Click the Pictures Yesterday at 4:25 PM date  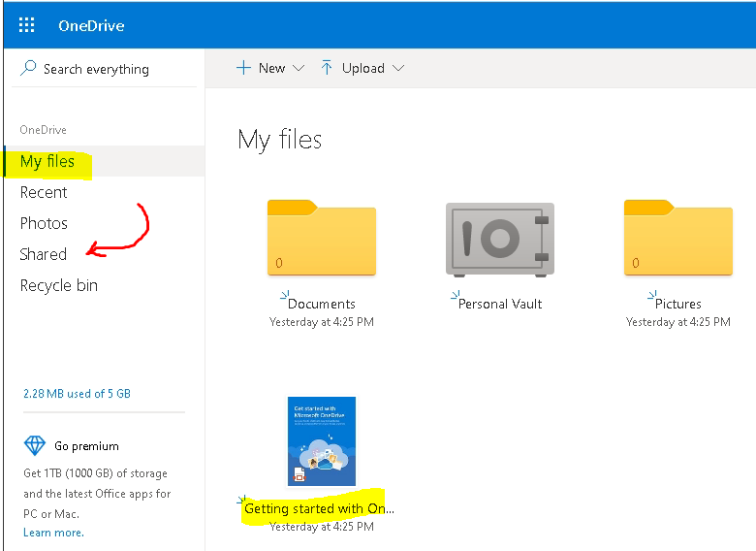point(678,322)
